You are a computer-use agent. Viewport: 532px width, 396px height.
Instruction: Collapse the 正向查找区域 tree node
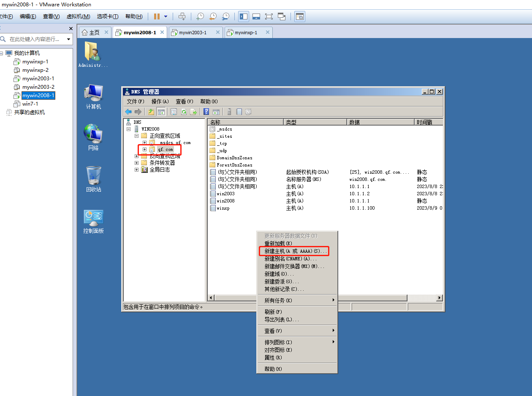pyautogui.click(x=136, y=136)
